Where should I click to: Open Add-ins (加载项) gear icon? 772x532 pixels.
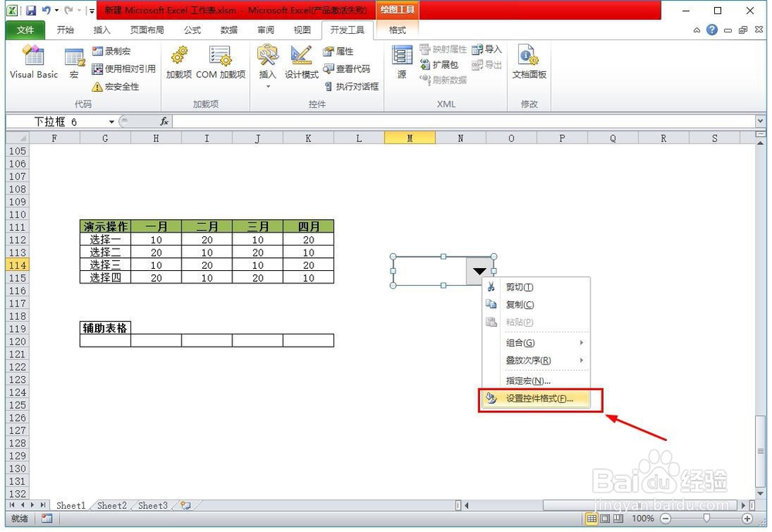(x=179, y=62)
